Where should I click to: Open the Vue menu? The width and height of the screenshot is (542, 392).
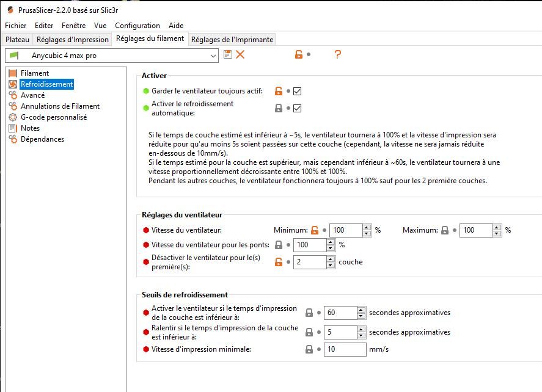(100, 26)
